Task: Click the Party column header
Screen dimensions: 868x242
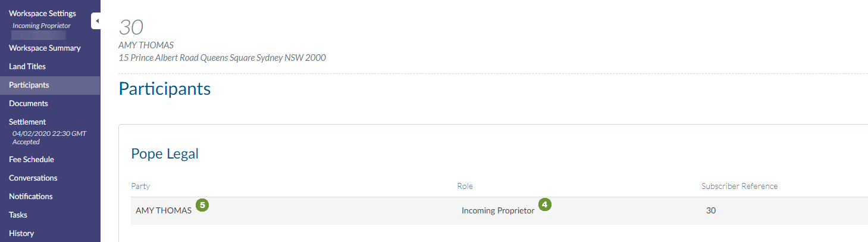Action: coord(140,186)
